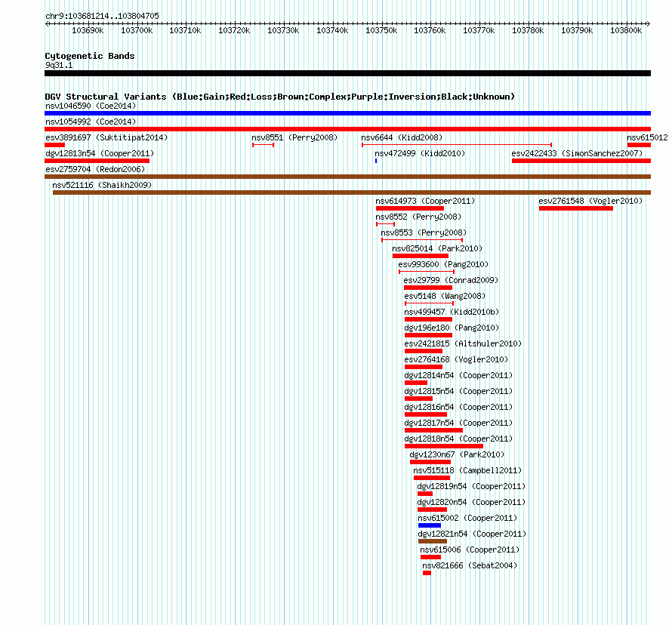Click the black 9q31.1 cytogenetic band bar
Screen dimensions: 672x625
click(x=347, y=73)
